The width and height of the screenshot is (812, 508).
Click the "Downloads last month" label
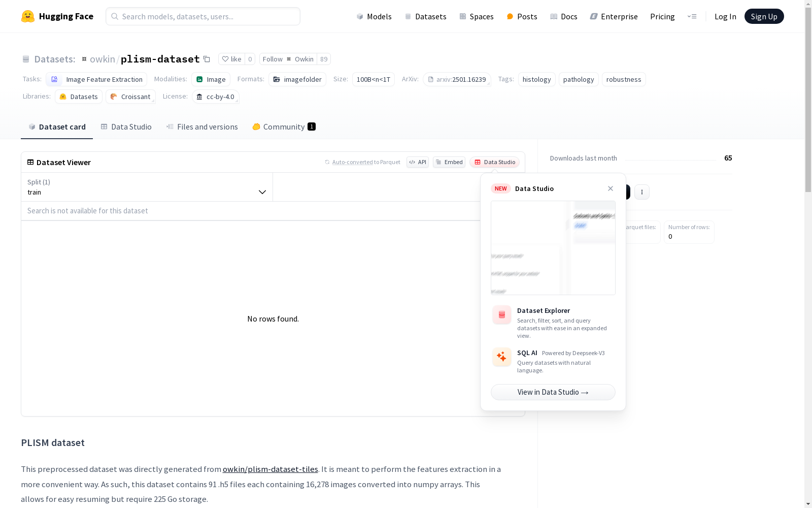[584, 158]
